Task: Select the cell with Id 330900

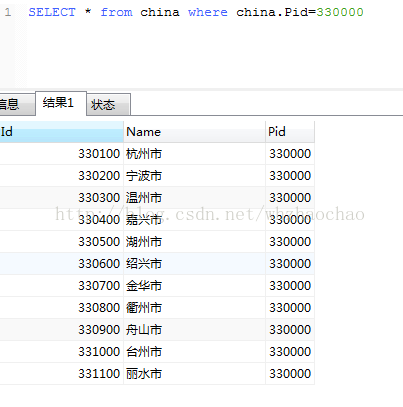Action: (x=61, y=330)
